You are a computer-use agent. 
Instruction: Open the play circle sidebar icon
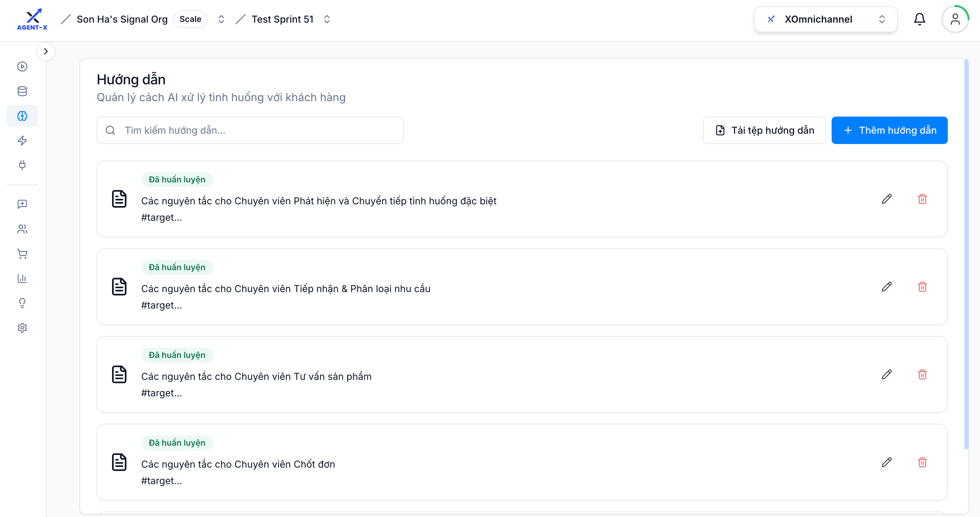[22, 67]
